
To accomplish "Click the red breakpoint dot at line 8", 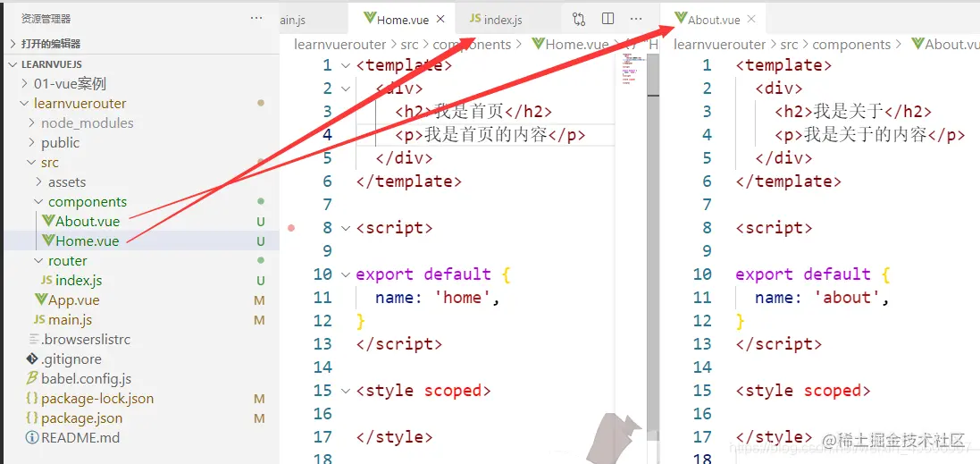I will 290,228.
